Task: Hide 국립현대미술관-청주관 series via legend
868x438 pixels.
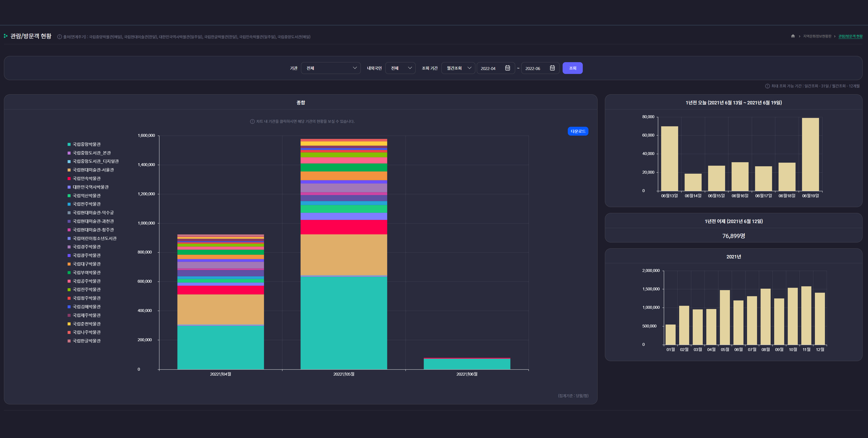Action: point(91,230)
